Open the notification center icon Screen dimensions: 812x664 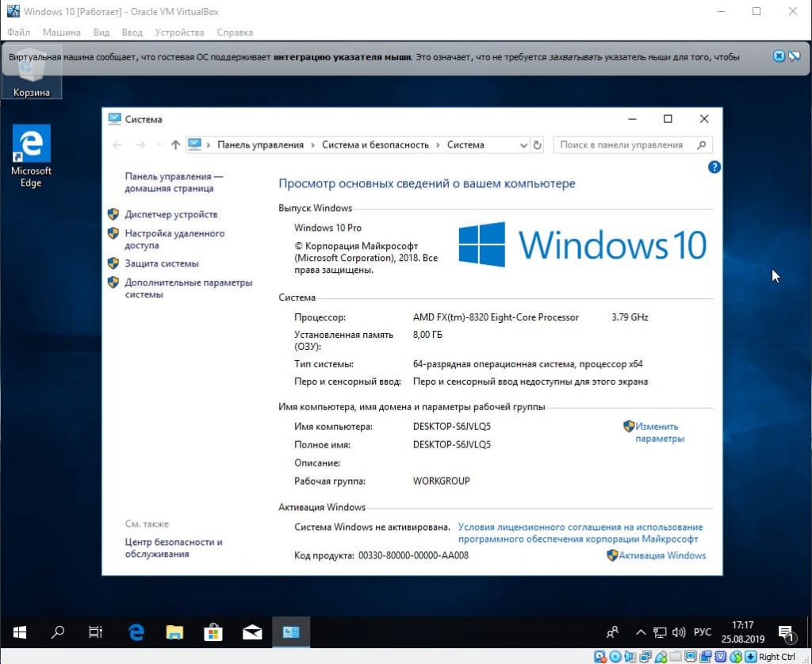(785, 632)
